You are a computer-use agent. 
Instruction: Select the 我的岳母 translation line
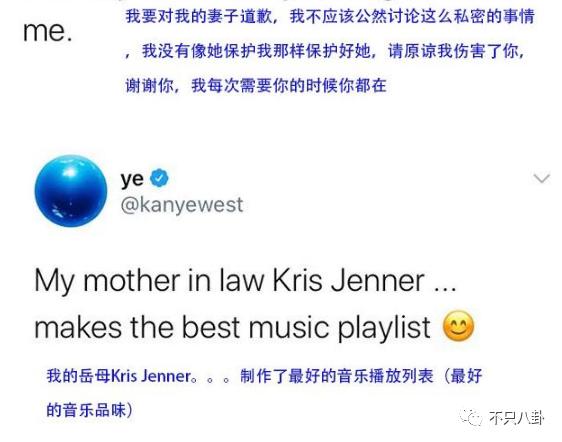(264, 376)
